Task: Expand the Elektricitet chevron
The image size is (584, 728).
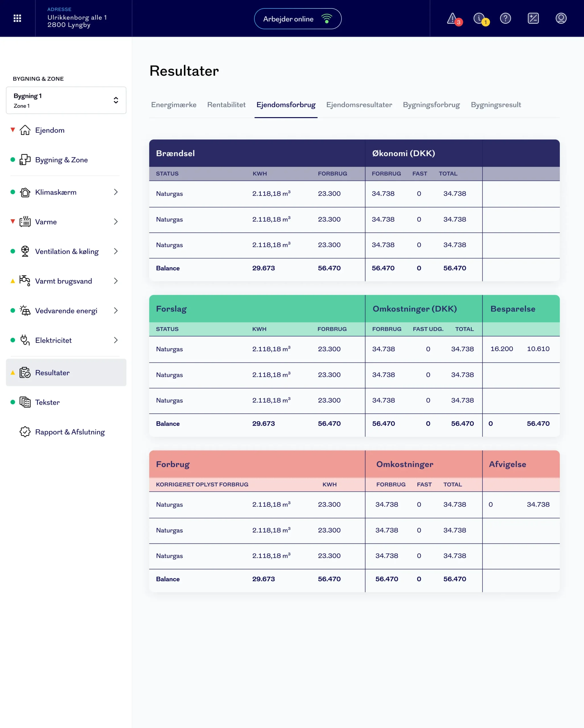Action: coord(116,340)
